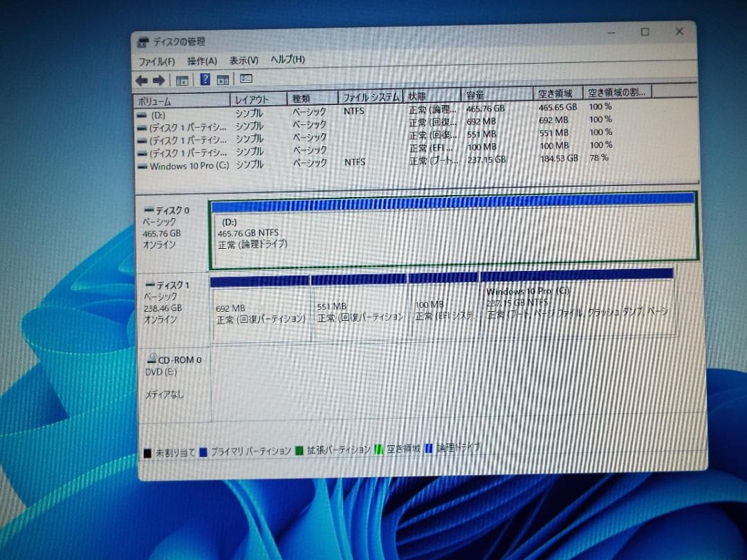Open the 操作 menu
Image resolution: width=747 pixels, height=560 pixels.
point(200,60)
